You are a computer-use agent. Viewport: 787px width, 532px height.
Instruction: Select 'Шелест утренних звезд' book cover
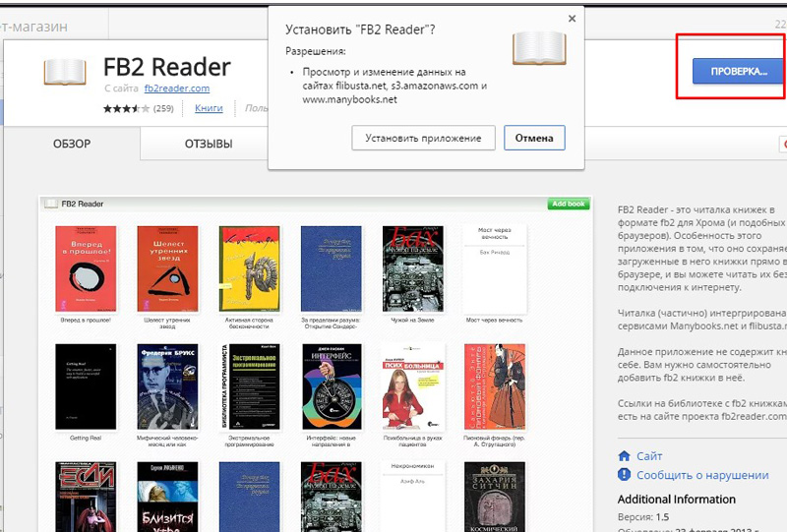167,269
